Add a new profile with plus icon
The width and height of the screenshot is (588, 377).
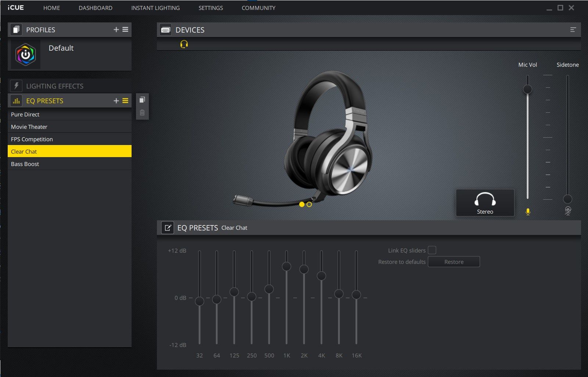click(116, 30)
